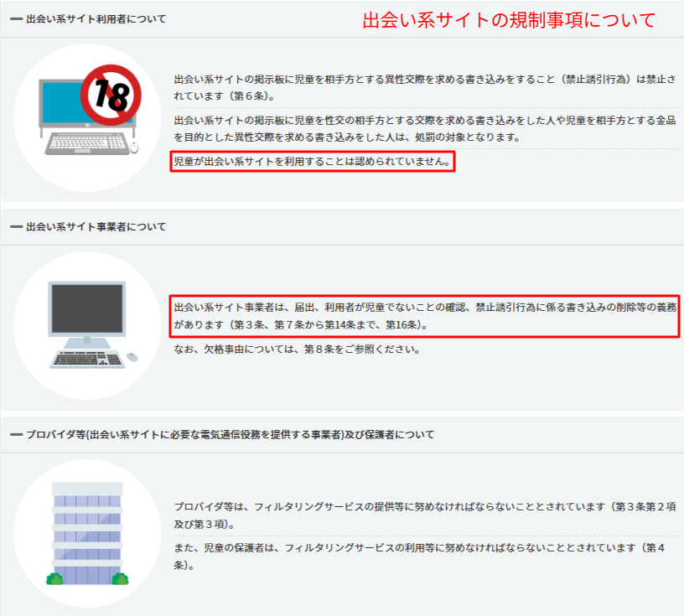The width and height of the screenshot is (684, 616).
Task: Click the paragraph starting また、児童の保護者は
Action: pos(420,556)
